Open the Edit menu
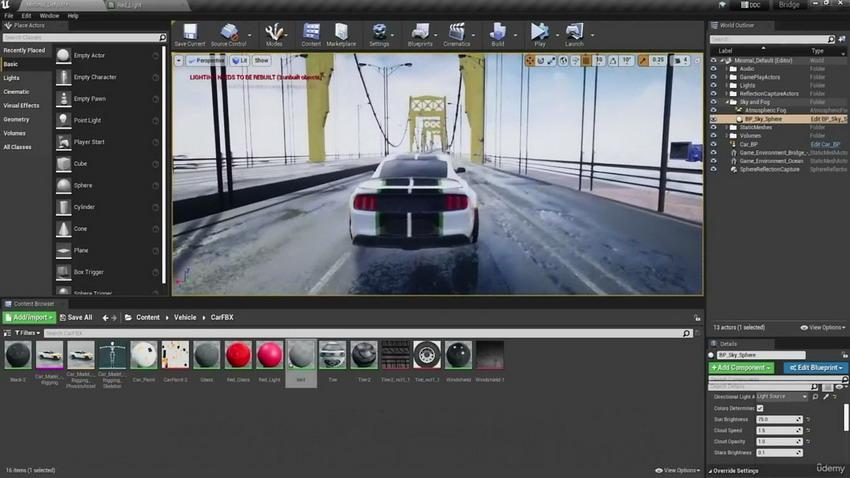The width and height of the screenshot is (850, 478). pyautogui.click(x=26, y=16)
